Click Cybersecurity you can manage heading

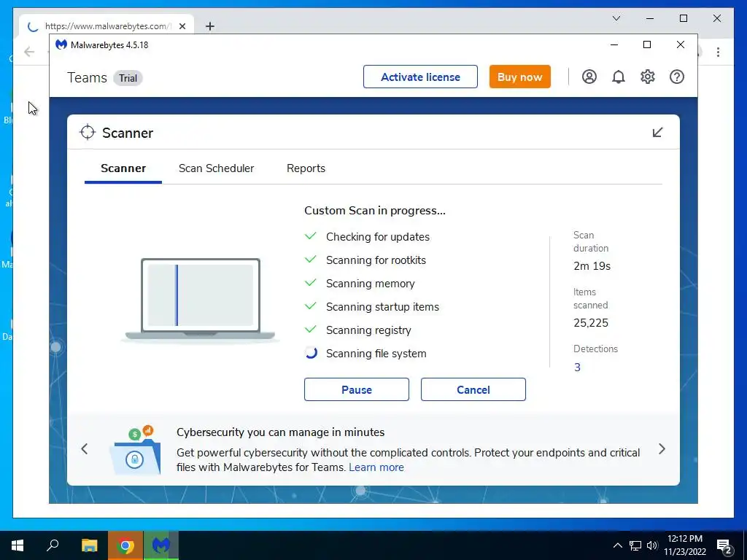pyautogui.click(x=281, y=432)
